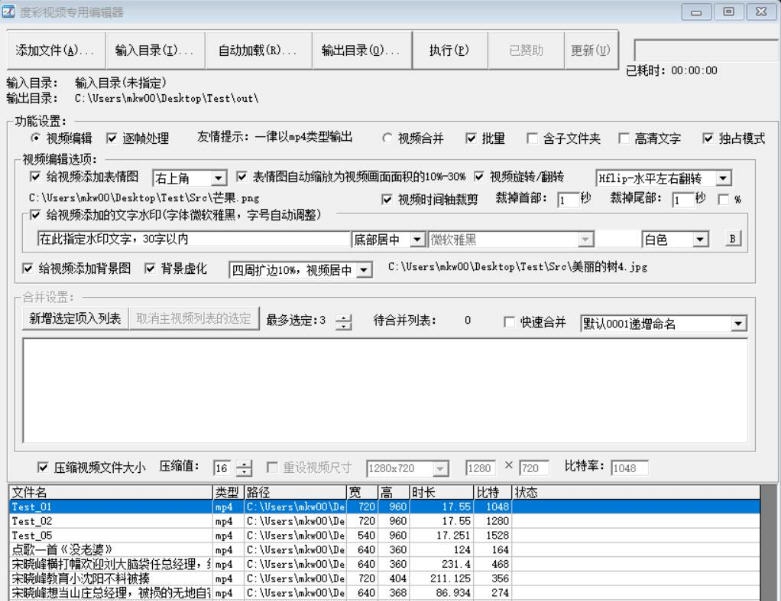This screenshot has height=601, width=781.
Task: Select the 宋晓峰教育小沈阳不料被揍 row
Action: pyautogui.click(x=385, y=579)
